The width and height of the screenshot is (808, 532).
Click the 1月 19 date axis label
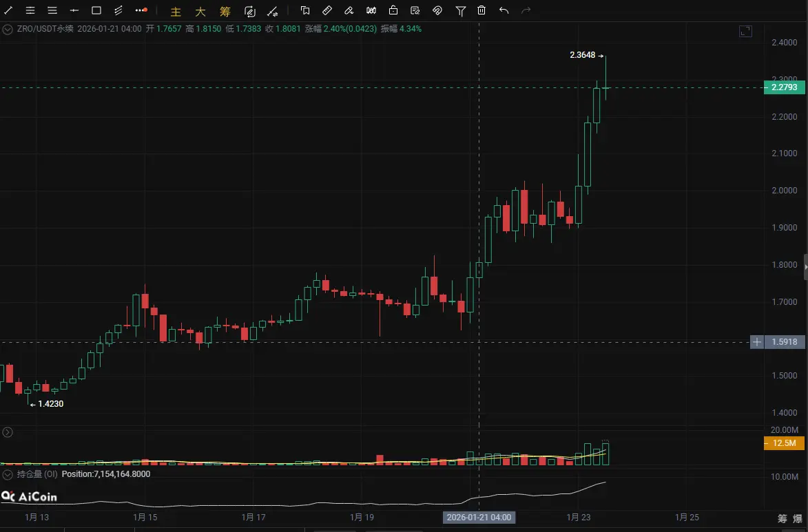click(x=362, y=517)
